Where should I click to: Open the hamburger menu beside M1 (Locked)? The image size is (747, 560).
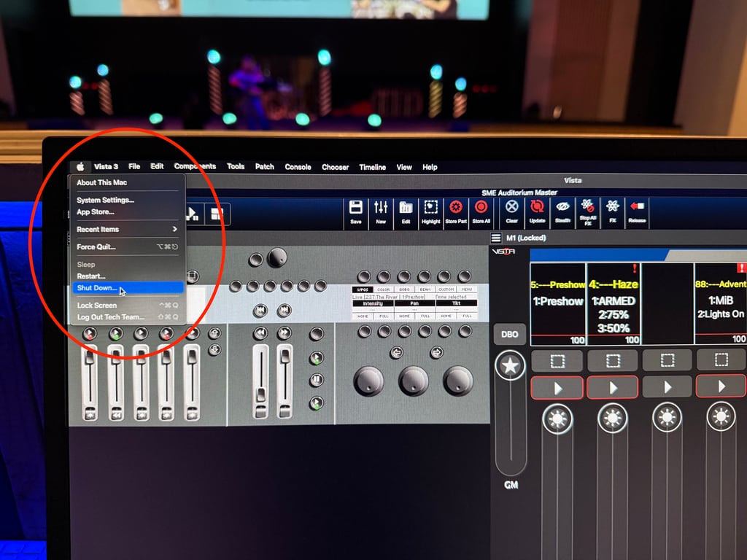point(496,238)
